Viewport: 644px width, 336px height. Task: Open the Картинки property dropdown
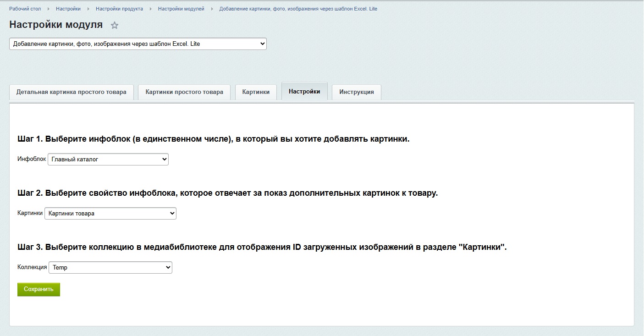[110, 214]
